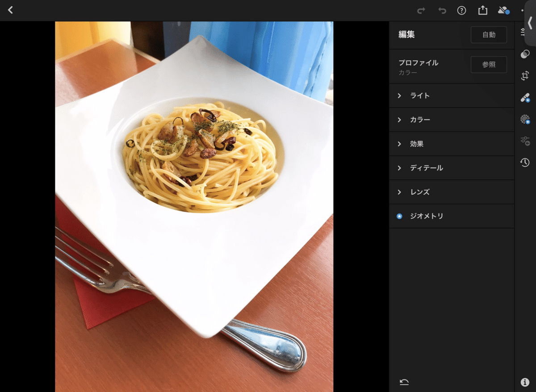The width and height of the screenshot is (536, 392).
Task: Reset edits with the bottom undo arrow
Action: coord(404,382)
